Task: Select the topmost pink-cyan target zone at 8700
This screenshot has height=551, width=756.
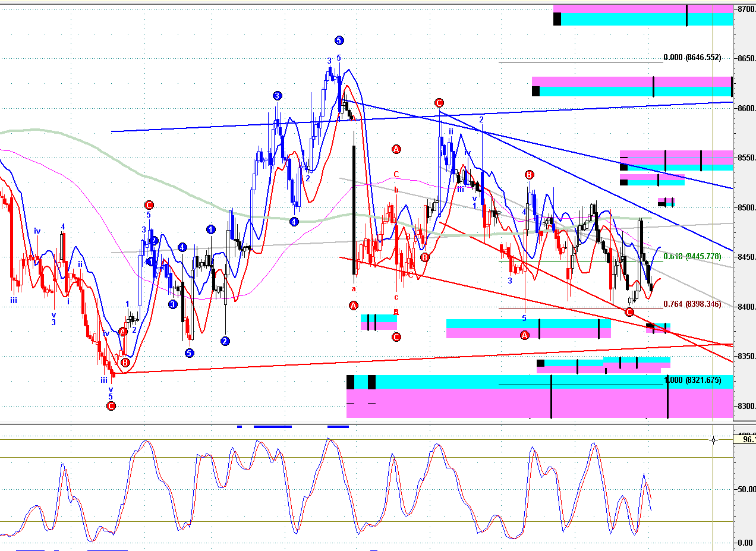Action: point(643,15)
